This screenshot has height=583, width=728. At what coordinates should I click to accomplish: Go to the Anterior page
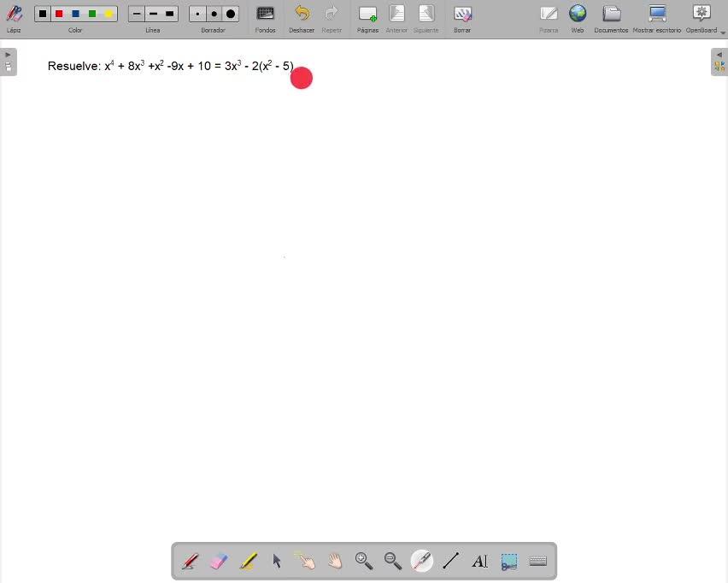396,14
